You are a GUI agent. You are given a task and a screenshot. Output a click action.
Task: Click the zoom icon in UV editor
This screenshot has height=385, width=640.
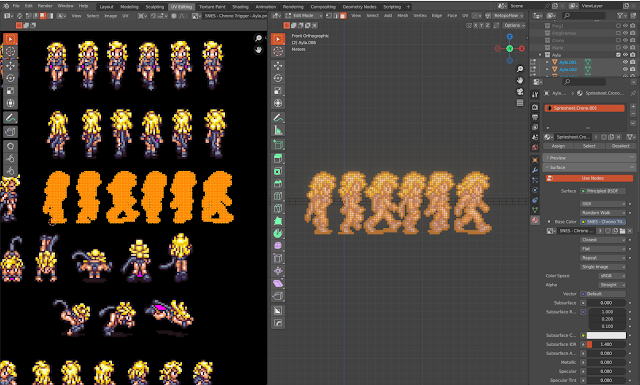pyautogui.click(x=258, y=38)
